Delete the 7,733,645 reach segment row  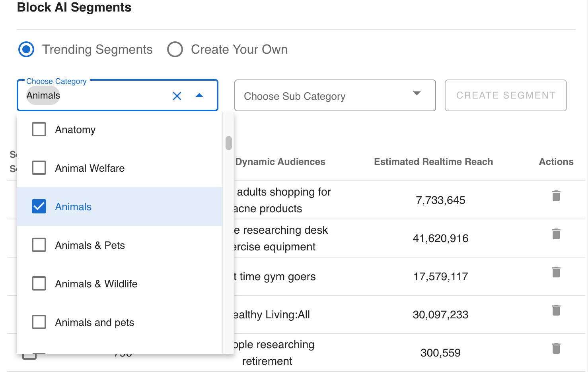coord(556,196)
